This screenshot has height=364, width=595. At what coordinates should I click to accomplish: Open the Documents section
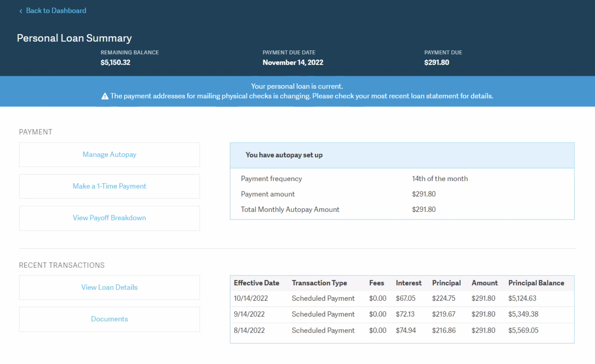(109, 319)
